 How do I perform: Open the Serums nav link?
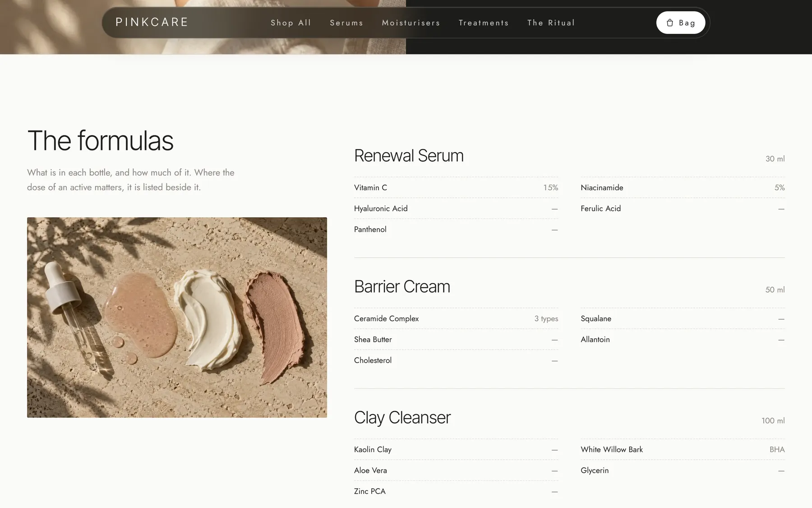tap(346, 23)
